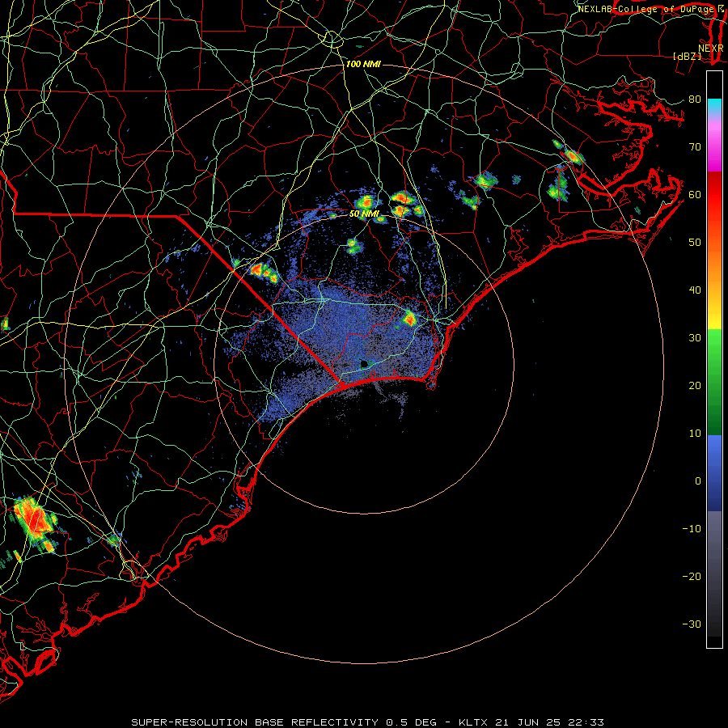Image resolution: width=728 pixels, height=728 pixels.
Task: Click the -20 value on dBZ scale
Action: click(692, 577)
